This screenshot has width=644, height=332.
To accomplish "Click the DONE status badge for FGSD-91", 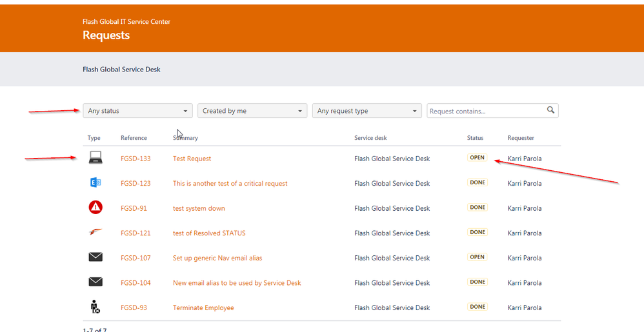I will pos(478,207).
